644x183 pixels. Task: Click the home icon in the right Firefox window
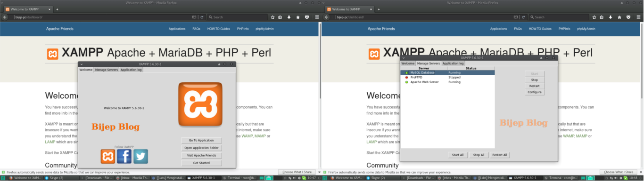(619, 17)
